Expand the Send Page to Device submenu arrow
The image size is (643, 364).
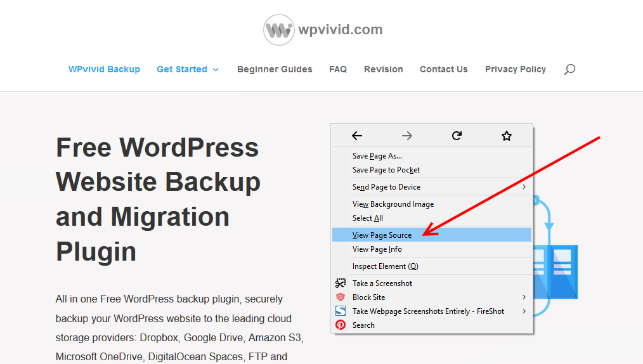pos(524,187)
